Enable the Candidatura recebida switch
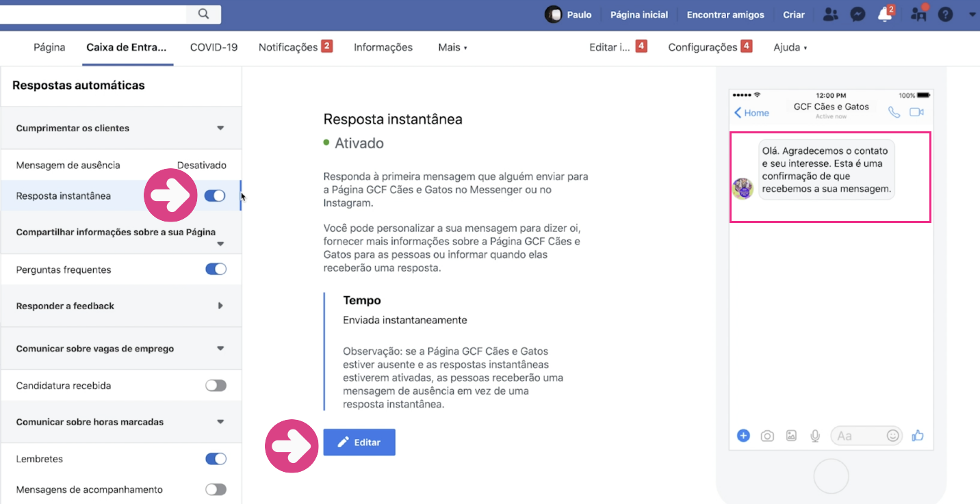The image size is (980, 504). [x=216, y=386]
